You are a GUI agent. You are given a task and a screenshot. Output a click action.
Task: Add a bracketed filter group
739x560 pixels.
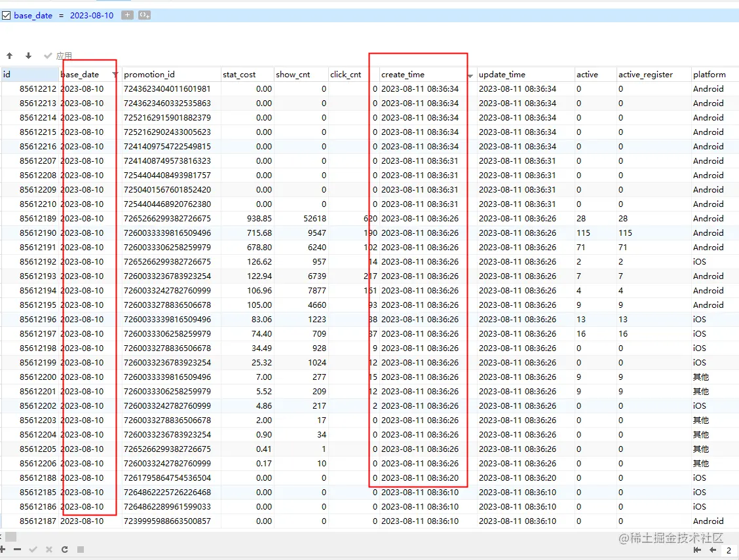145,15
